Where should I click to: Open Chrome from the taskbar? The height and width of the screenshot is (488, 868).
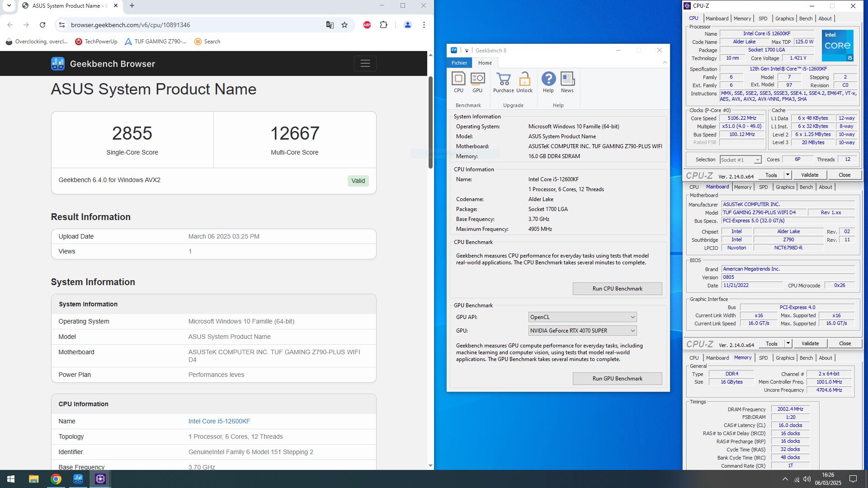[x=56, y=479]
